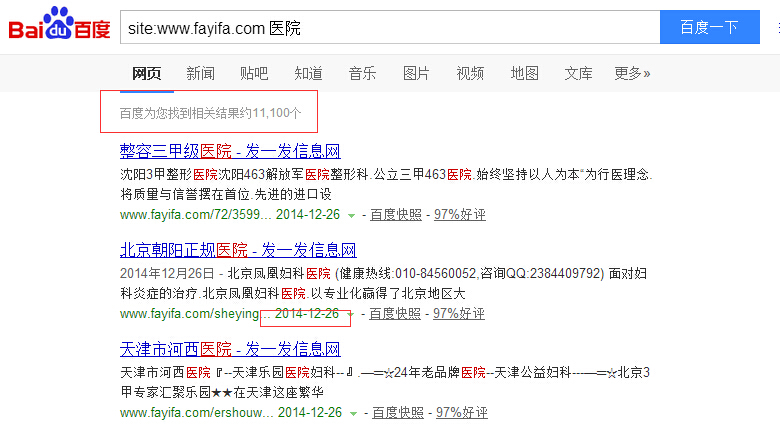The height and width of the screenshot is (431, 780).
Task: Expand green arrow of 整容三甲级医院 result
Action: [x=351, y=216]
